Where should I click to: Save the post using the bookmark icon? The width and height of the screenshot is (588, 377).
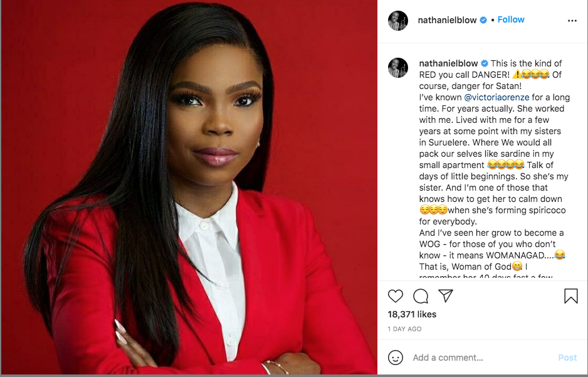tap(570, 296)
